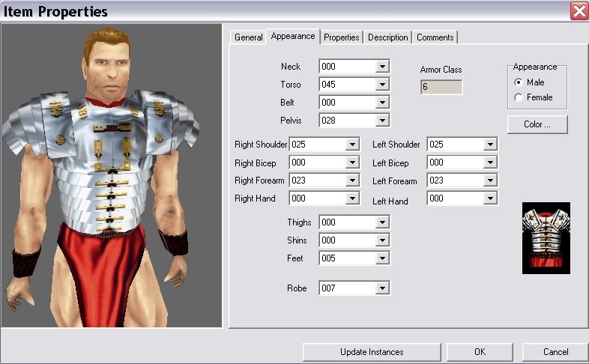
Task: Switch to the General tab
Action: (248, 37)
